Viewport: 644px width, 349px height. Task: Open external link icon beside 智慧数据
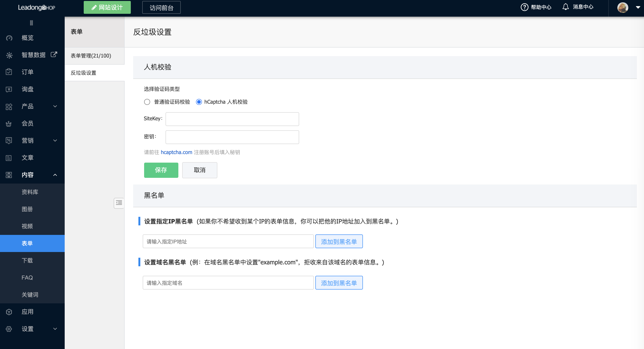(54, 54)
